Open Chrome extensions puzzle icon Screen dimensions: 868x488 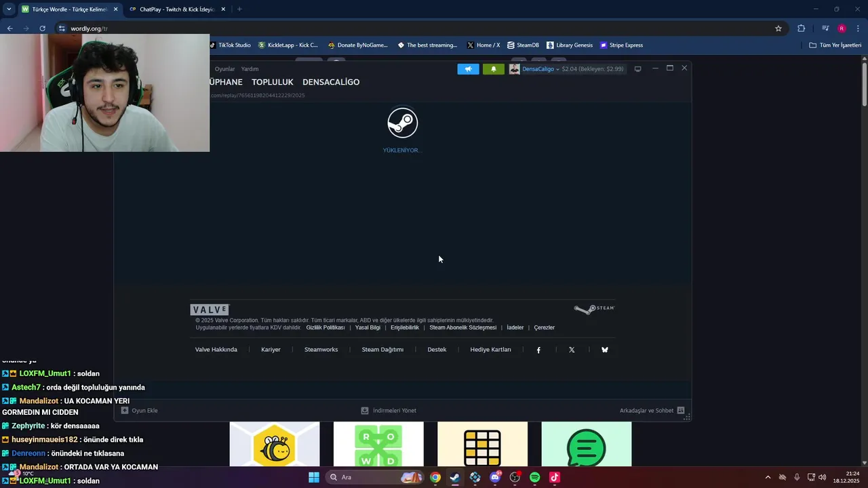[801, 28]
